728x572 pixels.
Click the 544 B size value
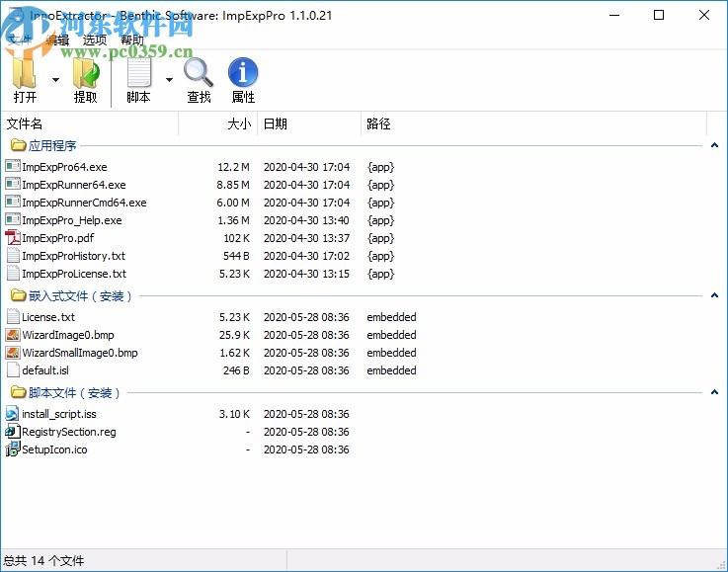point(236,256)
